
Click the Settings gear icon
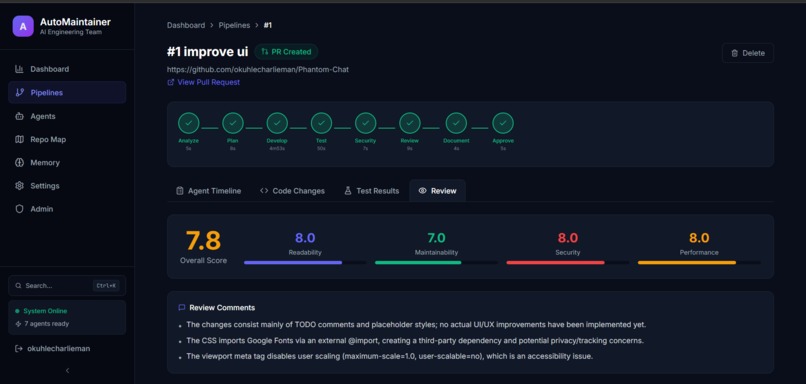click(x=20, y=186)
